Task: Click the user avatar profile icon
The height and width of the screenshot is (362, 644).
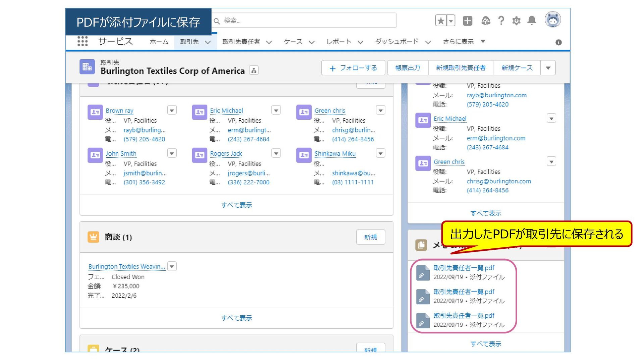Action: (552, 20)
